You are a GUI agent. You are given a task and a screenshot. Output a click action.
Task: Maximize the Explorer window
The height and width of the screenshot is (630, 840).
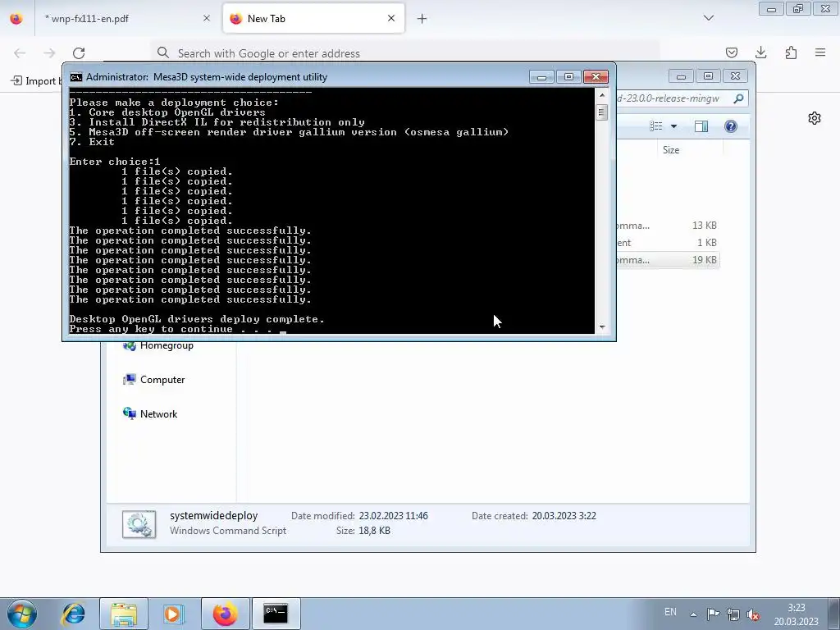[x=708, y=76]
